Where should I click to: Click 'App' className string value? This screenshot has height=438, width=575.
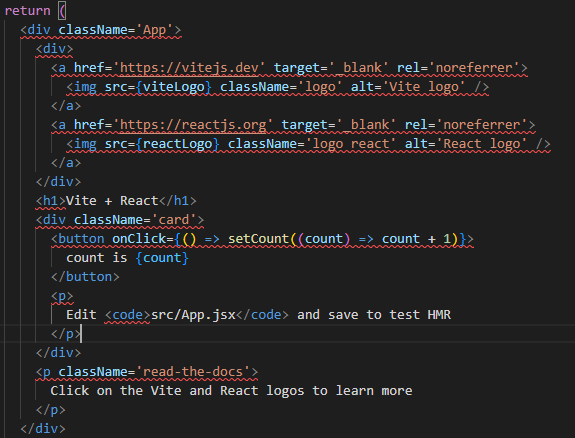154,30
